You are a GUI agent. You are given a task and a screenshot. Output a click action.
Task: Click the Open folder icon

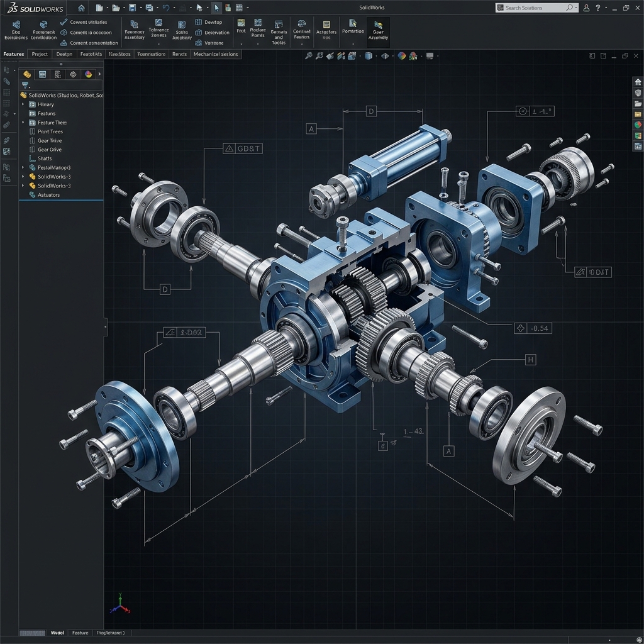[116, 8]
